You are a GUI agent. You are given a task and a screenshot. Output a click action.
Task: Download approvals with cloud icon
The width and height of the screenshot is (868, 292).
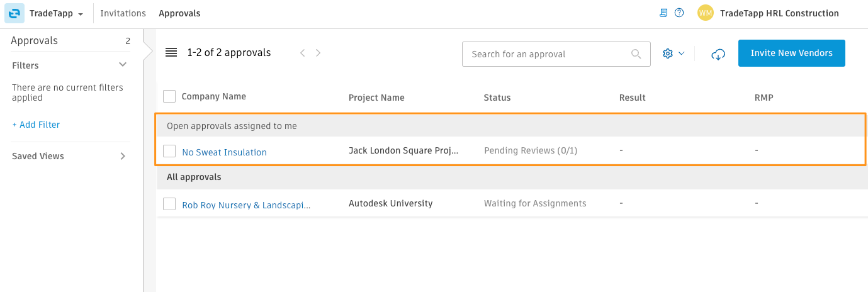coord(718,54)
